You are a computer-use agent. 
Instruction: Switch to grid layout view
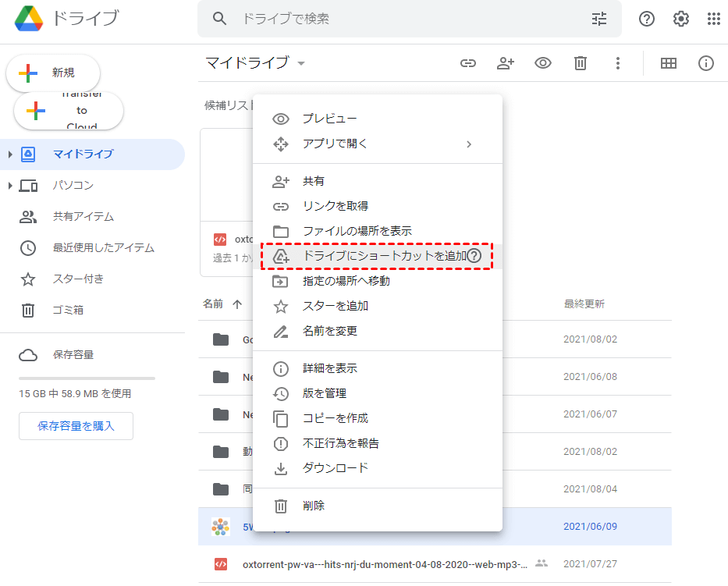[x=668, y=63]
